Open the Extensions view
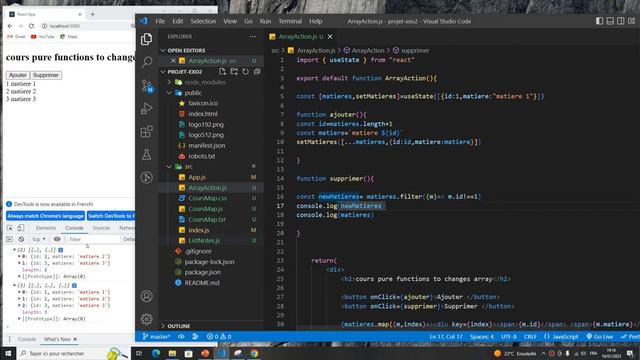This screenshot has width=640, height=360. [x=147, y=131]
